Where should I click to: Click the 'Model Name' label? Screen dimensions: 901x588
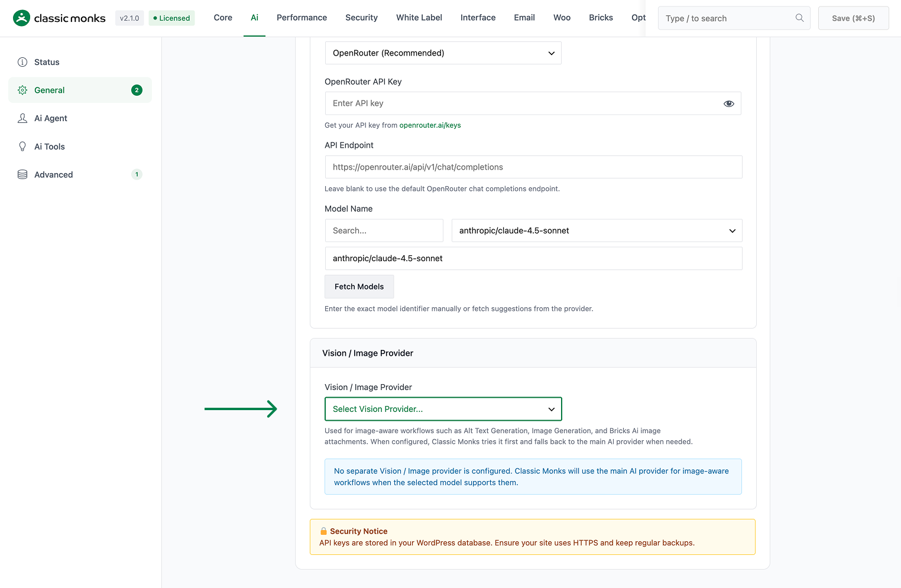coord(349,209)
